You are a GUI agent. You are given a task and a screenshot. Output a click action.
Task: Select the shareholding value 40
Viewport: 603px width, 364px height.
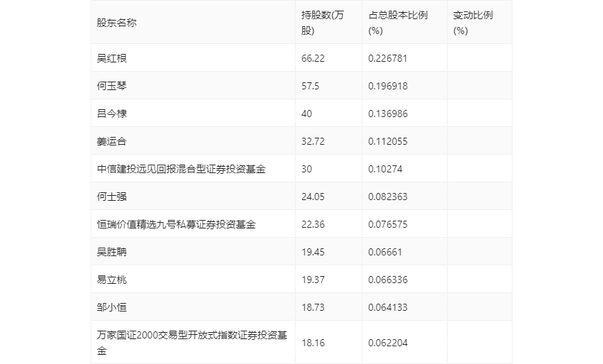[x=306, y=114]
